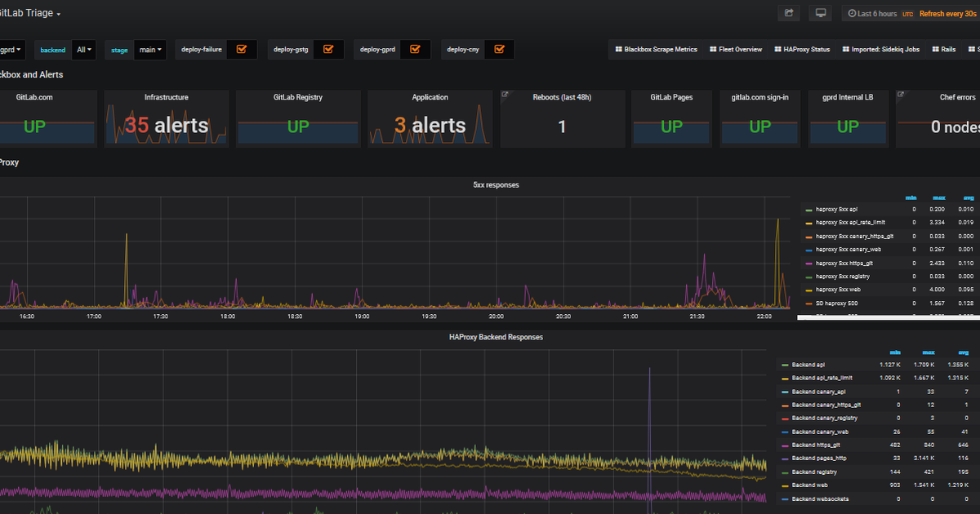Open the gprd Internal LB panel title menu
Viewport: 980px width, 514px height.
[x=848, y=97]
